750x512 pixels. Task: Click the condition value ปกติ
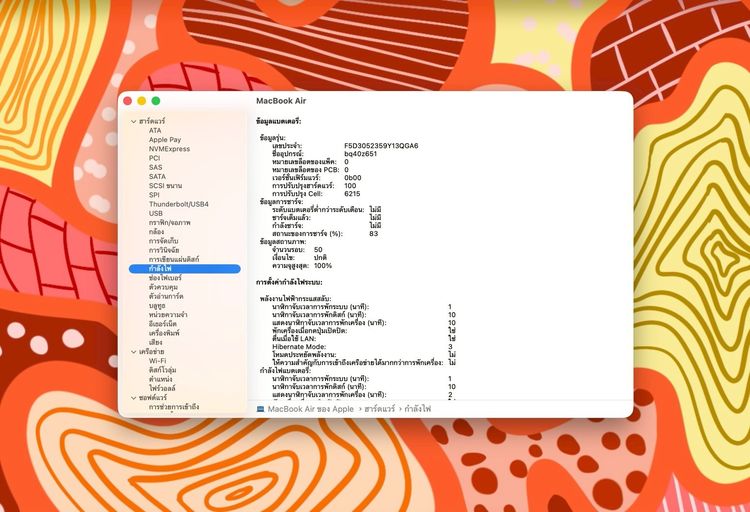pyautogui.click(x=320, y=257)
